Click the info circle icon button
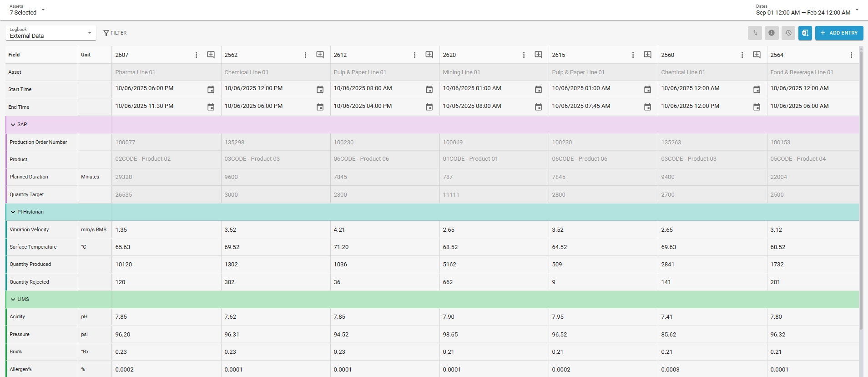The width and height of the screenshot is (868, 377). click(x=772, y=33)
